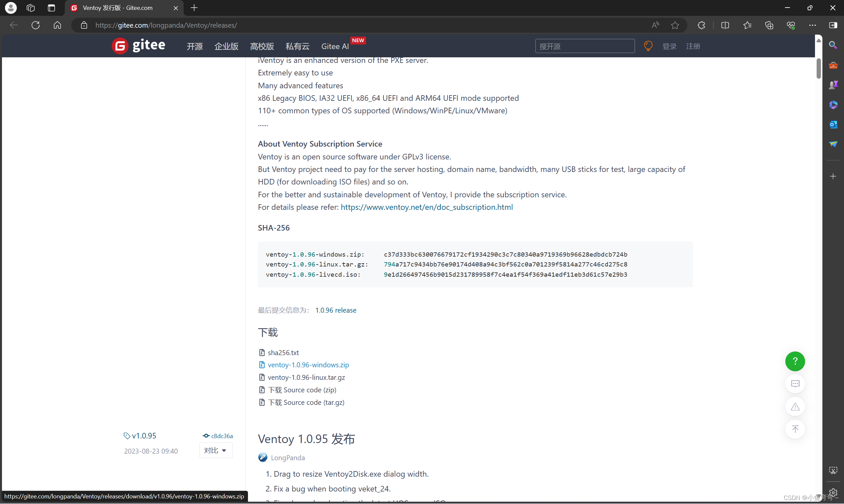
Task: Open the feedback chat bubble button
Action: pos(795,384)
